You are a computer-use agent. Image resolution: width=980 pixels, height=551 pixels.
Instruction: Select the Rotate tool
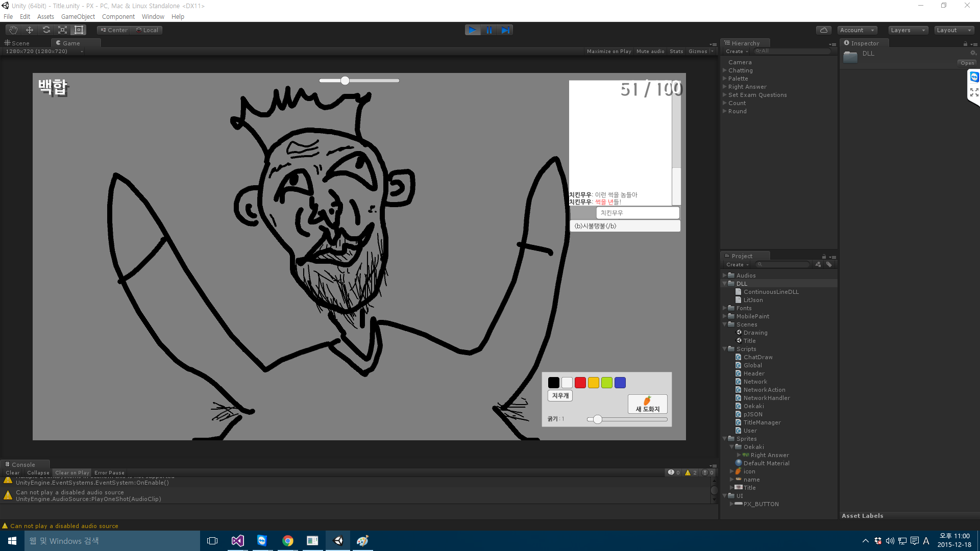pos(46,30)
